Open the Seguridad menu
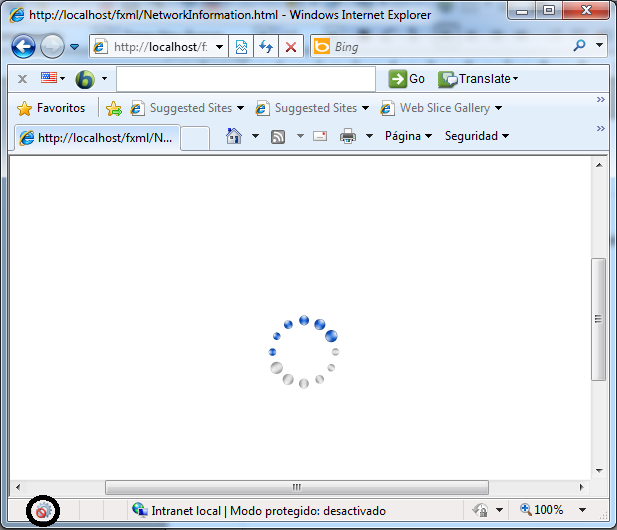Viewport: 617px width, 530px height. pyautogui.click(x=477, y=136)
